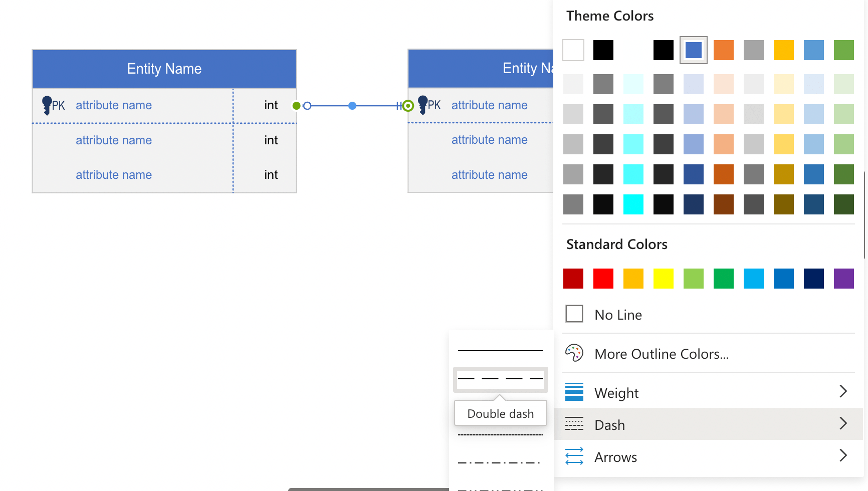Select Arrows from the outline menu
The height and width of the screenshot is (491, 868).
[x=616, y=456]
